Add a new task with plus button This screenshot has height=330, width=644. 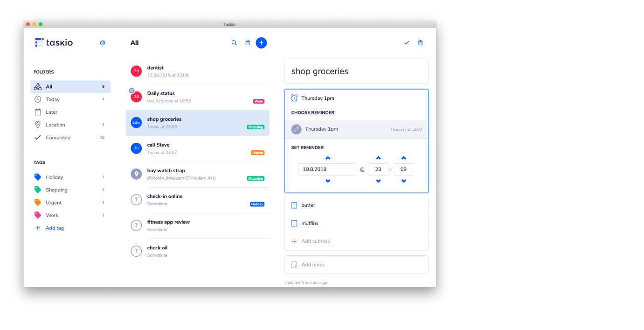[x=261, y=42]
